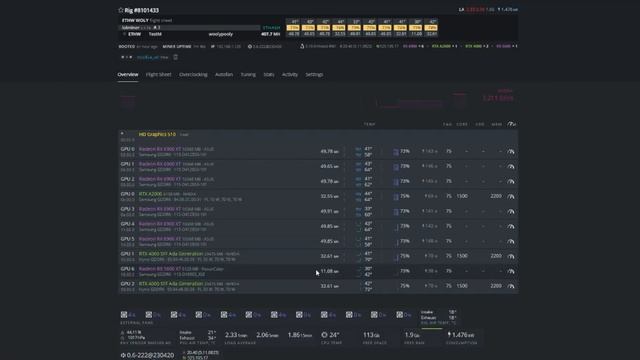Click hashrate 49.78 of first GPU 0
Image resolution: width=640 pixels, height=360 pixels.
329,151
